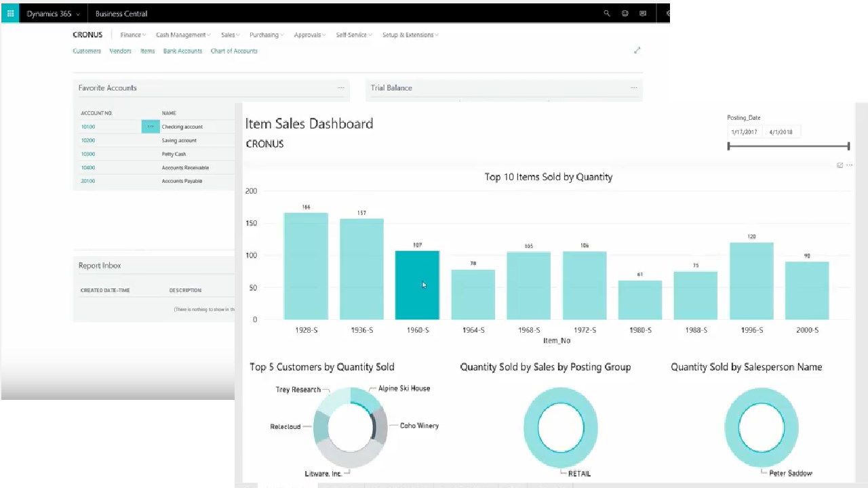Viewport: 868px width, 488px height.
Task: Open the Customers link
Action: point(87,52)
